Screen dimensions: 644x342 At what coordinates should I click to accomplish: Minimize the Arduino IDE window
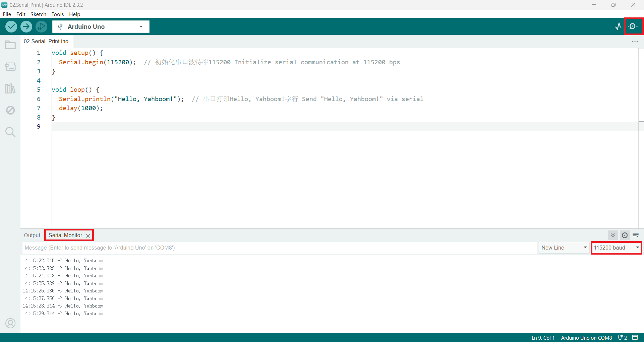[x=594, y=5]
